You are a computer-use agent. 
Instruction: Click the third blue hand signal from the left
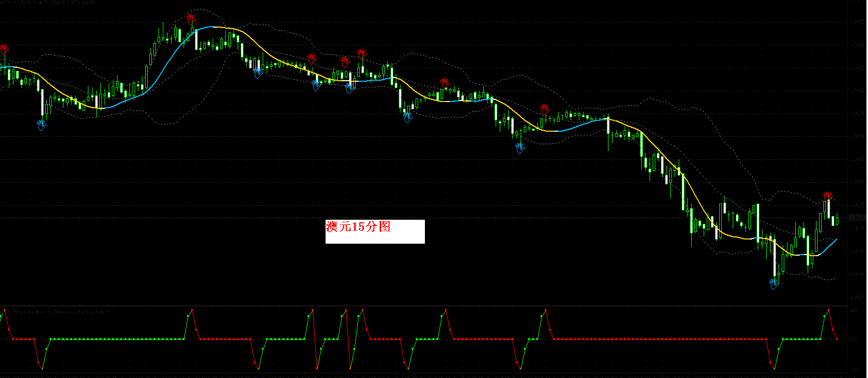(x=316, y=85)
